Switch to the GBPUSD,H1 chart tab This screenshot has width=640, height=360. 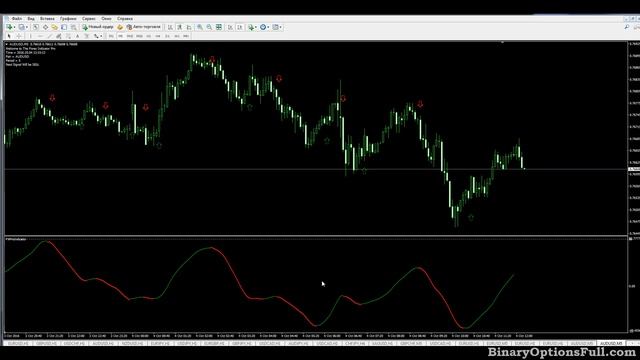[46, 344]
